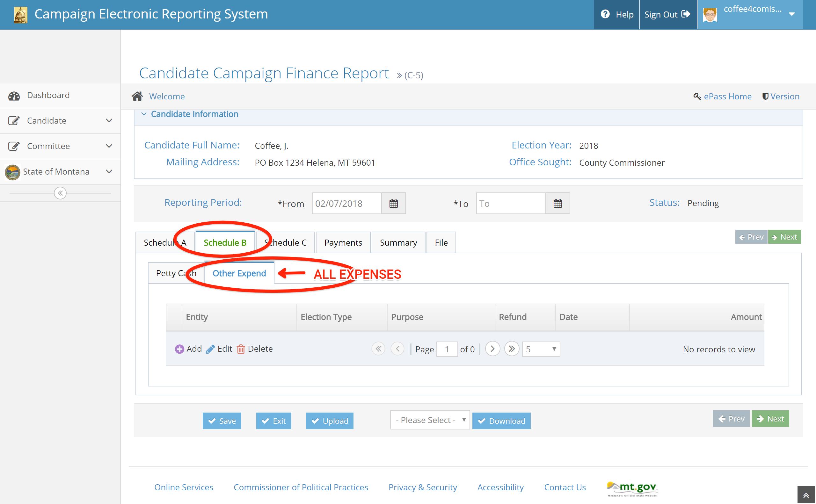Click the Delete trash icon

[x=241, y=349]
